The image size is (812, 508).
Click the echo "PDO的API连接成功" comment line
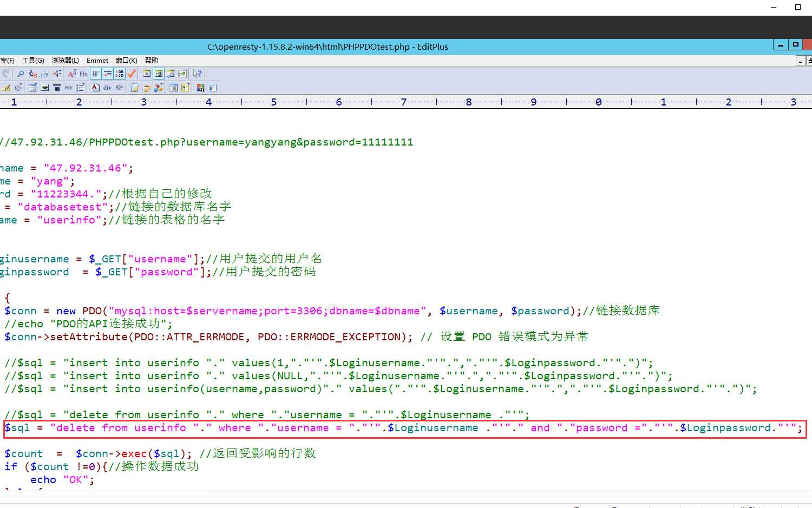pyautogui.click(x=88, y=324)
